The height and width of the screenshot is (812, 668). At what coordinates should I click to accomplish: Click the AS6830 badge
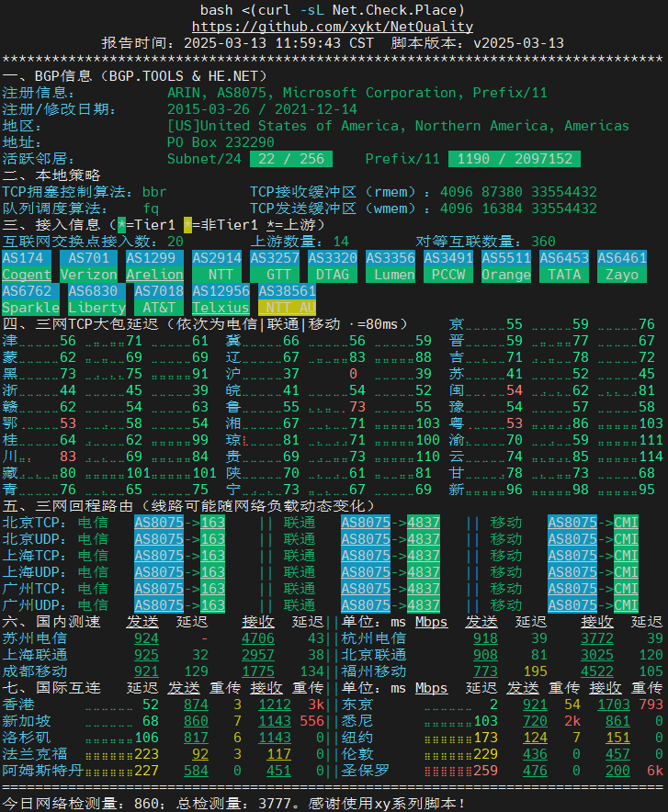[96, 291]
